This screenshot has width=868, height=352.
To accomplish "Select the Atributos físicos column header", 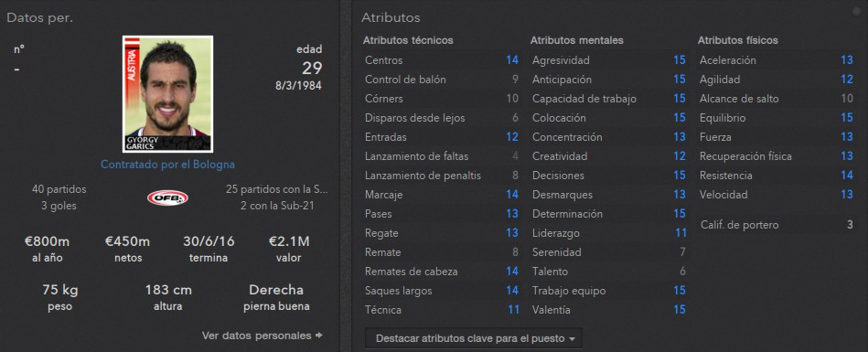I will click(738, 40).
